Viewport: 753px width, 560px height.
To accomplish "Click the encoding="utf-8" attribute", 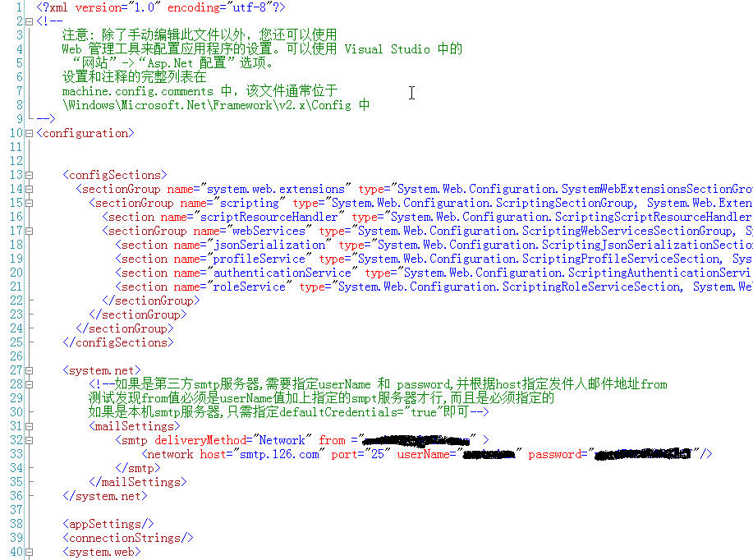I will click(x=220, y=7).
